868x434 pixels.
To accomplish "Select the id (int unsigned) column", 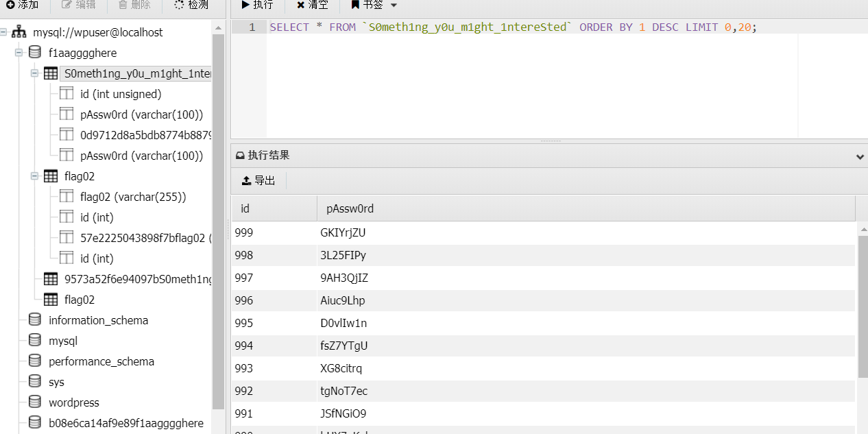I will pyautogui.click(x=121, y=94).
